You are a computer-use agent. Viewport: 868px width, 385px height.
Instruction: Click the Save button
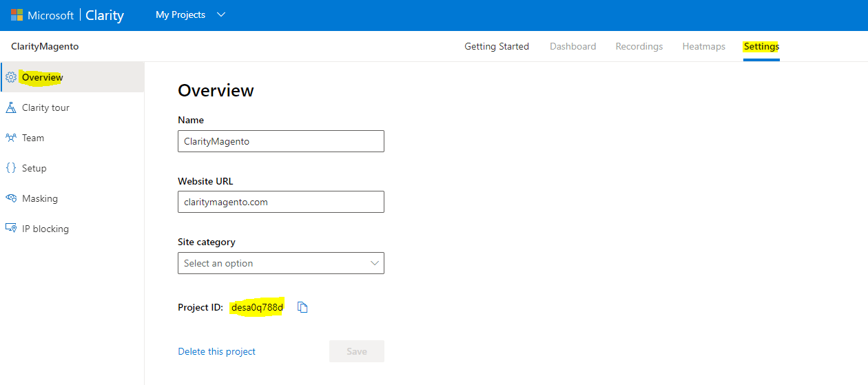[357, 351]
